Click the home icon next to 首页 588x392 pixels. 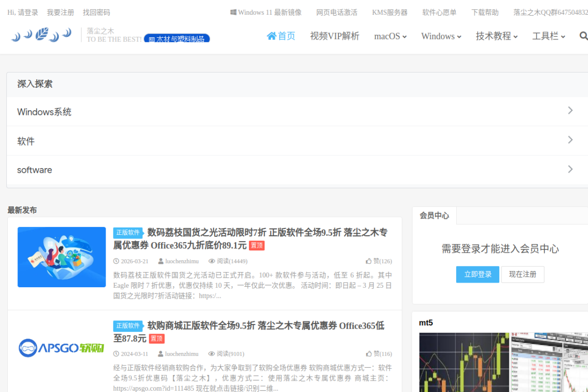click(271, 36)
